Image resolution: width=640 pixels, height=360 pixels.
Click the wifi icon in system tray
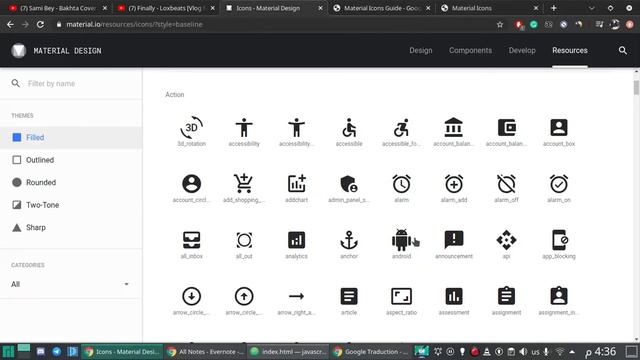pos(560,352)
